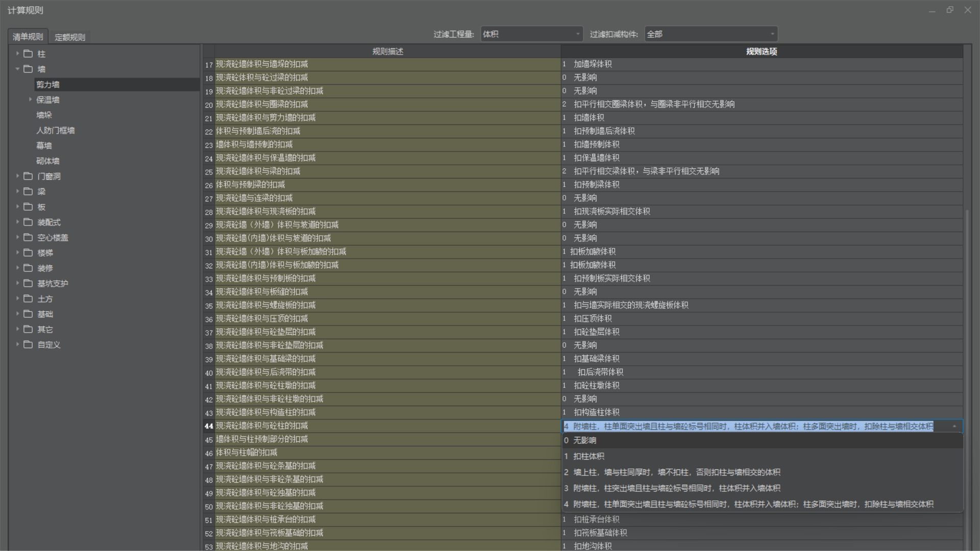Select row 43 现浇砼墙体积与构造柱的扣减
The height and width of the screenshot is (551, 980).
[387, 412]
